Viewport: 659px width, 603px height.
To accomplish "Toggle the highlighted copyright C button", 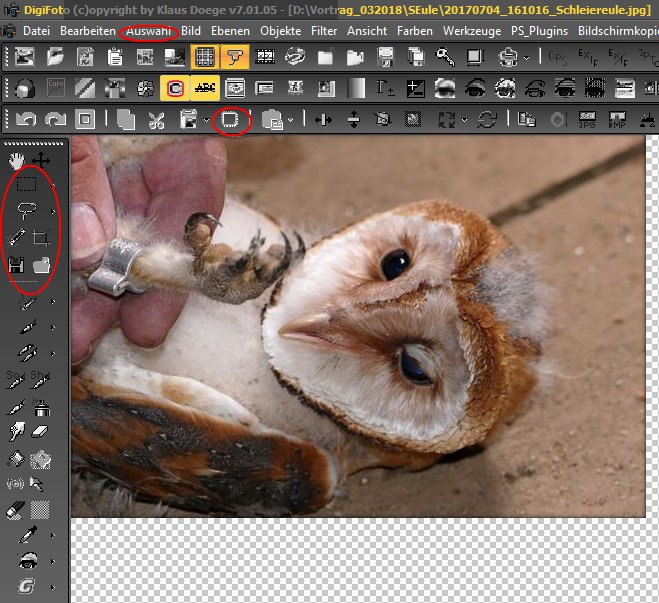I will [176, 88].
